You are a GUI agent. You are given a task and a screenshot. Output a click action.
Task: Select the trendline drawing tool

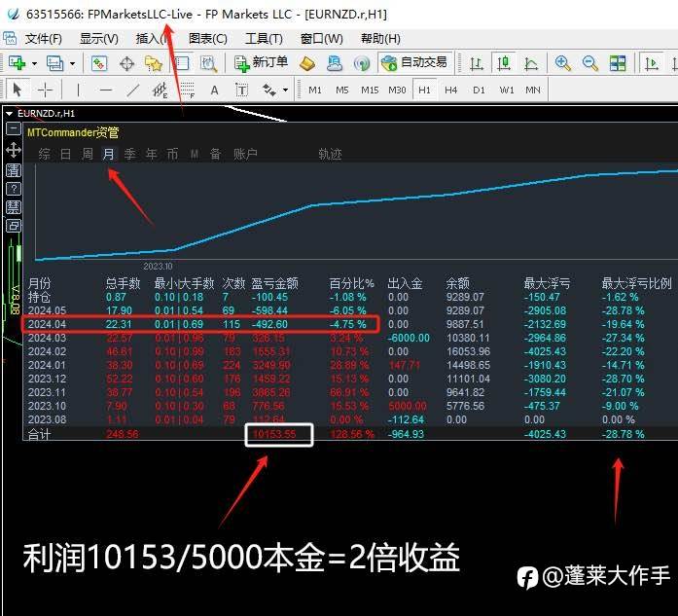[132, 90]
